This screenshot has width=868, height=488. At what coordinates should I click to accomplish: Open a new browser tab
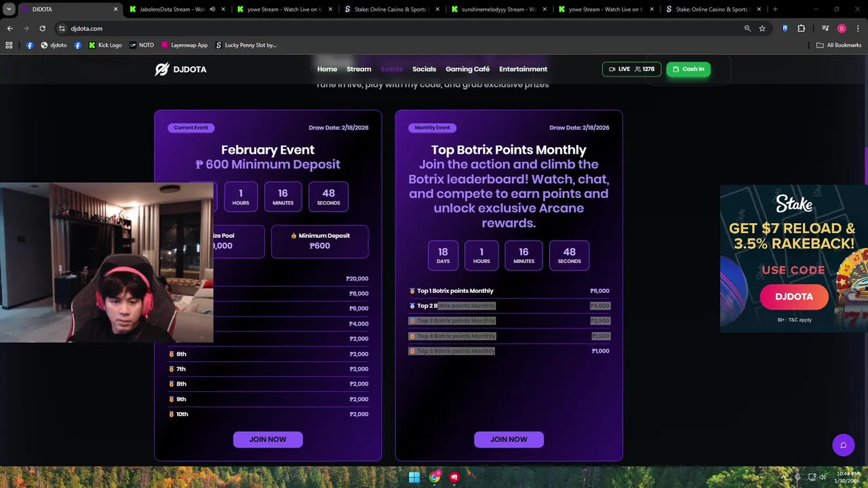pyautogui.click(x=775, y=9)
